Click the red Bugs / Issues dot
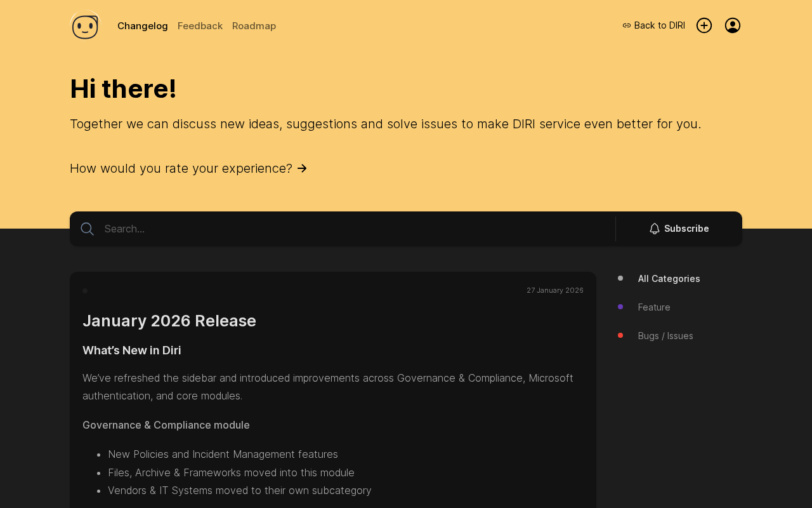The height and width of the screenshot is (508, 812). [620, 335]
